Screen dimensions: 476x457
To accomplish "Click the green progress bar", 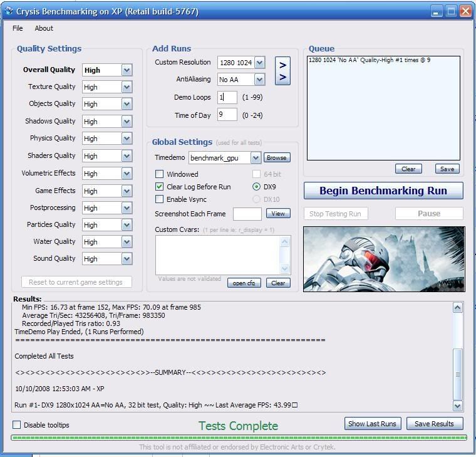I will point(239,438).
